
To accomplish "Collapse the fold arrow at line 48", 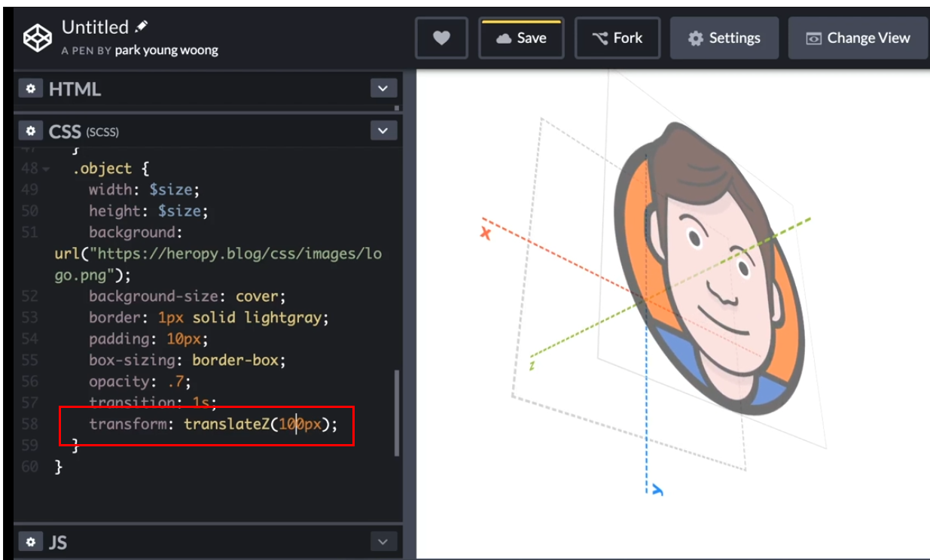I will (47, 169).
